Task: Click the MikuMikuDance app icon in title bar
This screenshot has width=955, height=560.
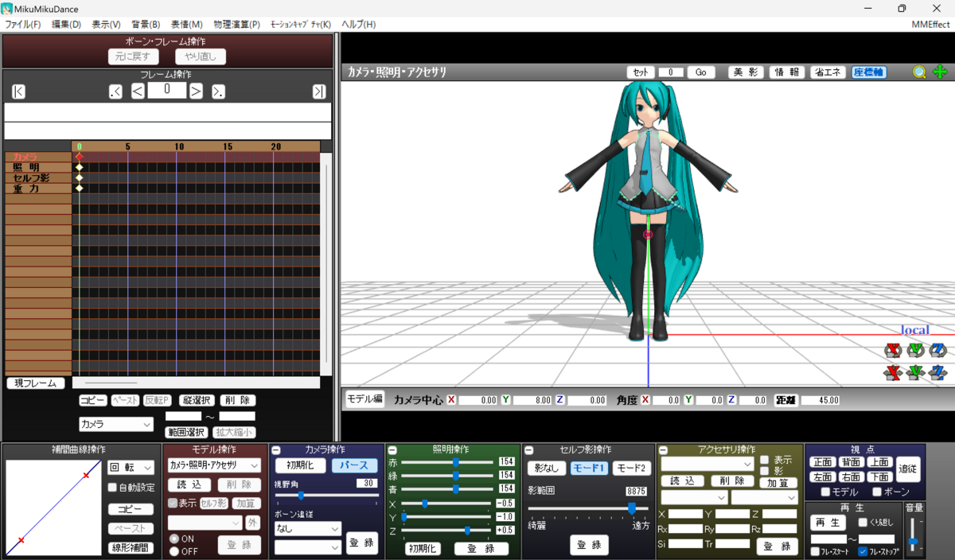Action: coord(7,8)
